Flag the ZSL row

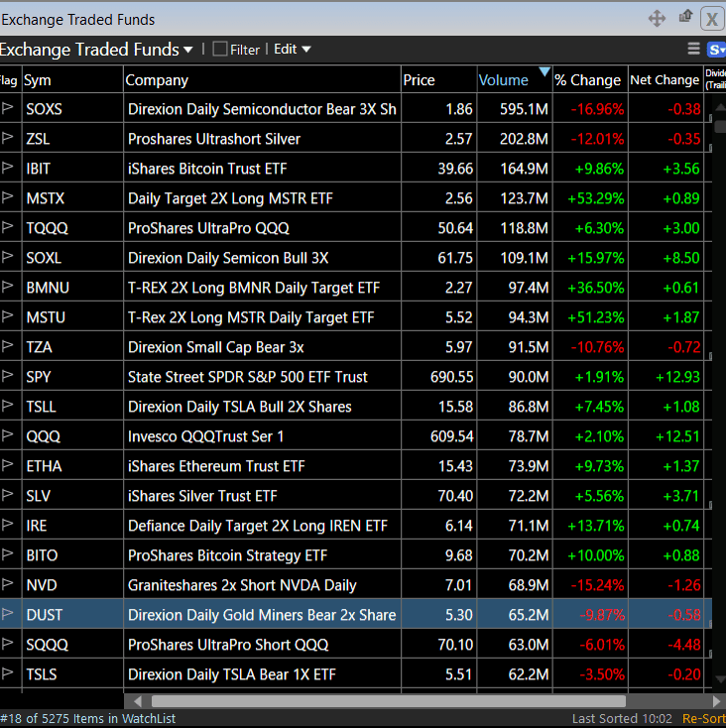coord(7,138)
